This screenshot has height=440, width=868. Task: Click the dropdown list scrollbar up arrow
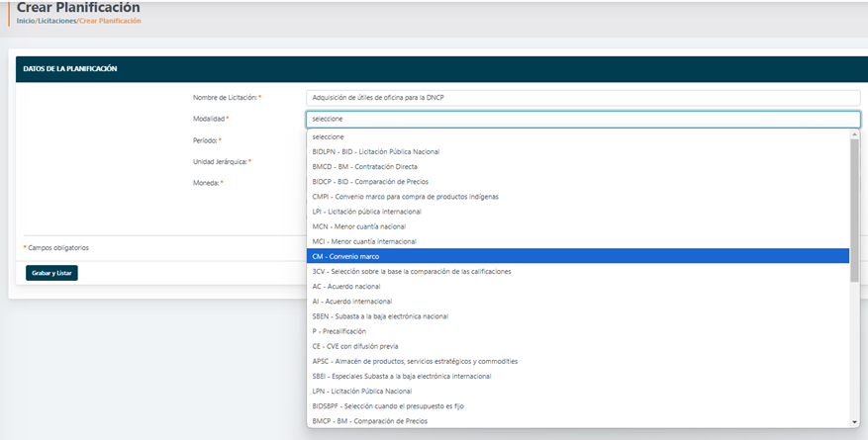pyautogui.click(x=854, y=135)
